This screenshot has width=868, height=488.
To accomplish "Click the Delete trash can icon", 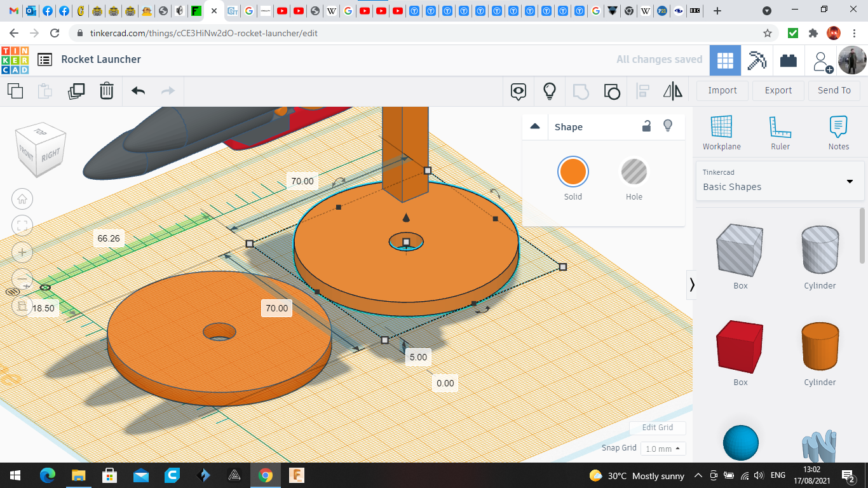I will click(107, 91).
